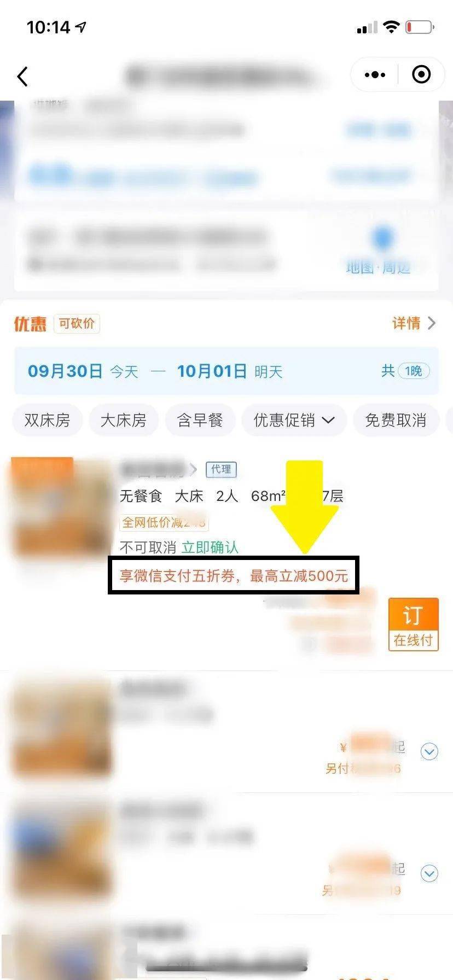
Task: Expand the second room's price options
Action: (x=429, y=752)
